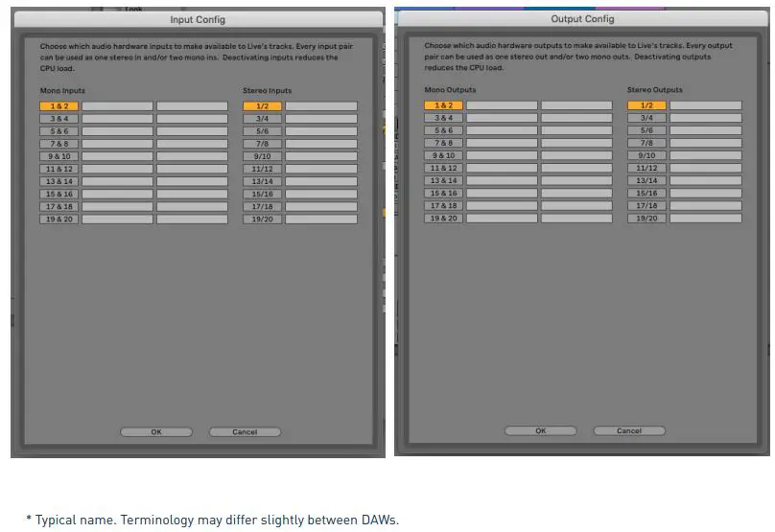Enable Mono Outputs 19 & 20
775x532 pixels.
(444, 218)
